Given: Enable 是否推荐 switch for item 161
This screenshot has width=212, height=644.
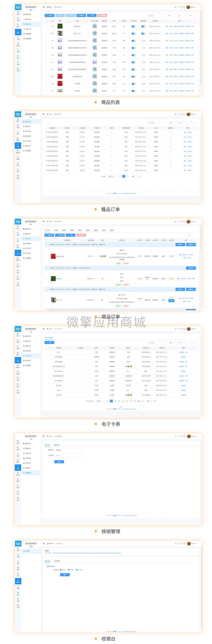Looking at the screenshot, I should click(x=143, y=40).
